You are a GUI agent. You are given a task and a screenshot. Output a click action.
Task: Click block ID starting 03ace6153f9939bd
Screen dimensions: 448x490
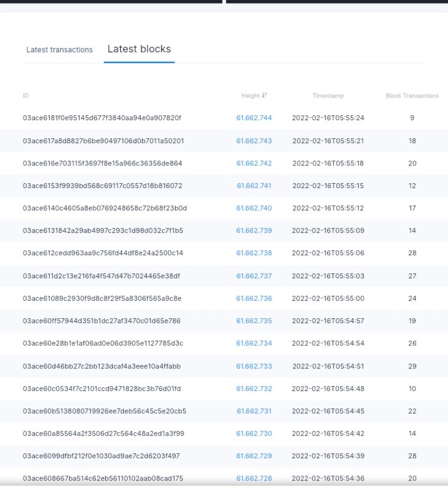click(x=102, y=186)
